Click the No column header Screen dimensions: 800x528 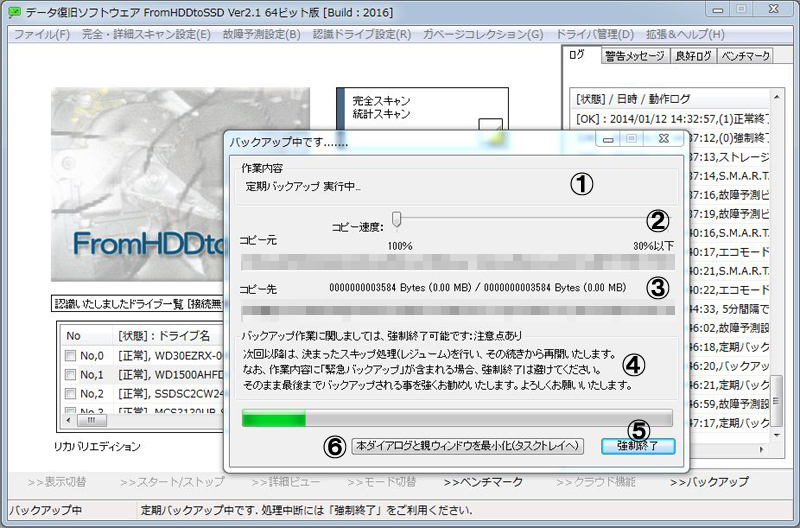pyautogui.click(x=87, y=336)
